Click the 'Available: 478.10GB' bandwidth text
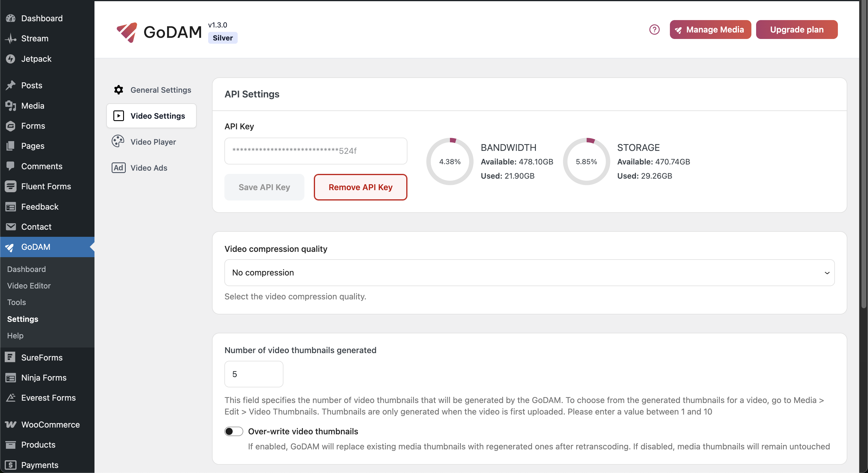 517,162
